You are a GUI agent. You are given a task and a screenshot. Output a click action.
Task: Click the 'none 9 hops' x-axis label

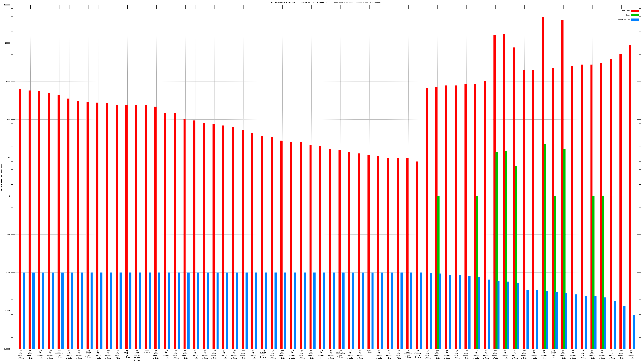tap(369, 352)
